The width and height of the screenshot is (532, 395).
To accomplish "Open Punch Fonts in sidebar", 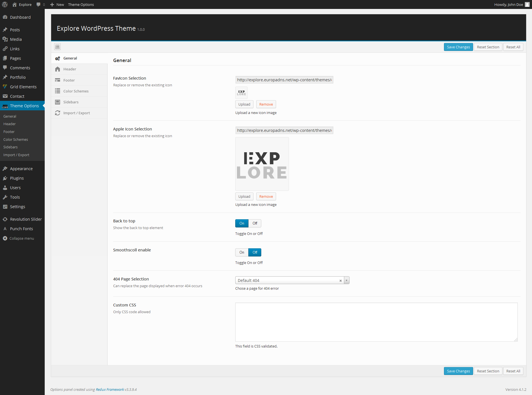I will 22,229.
